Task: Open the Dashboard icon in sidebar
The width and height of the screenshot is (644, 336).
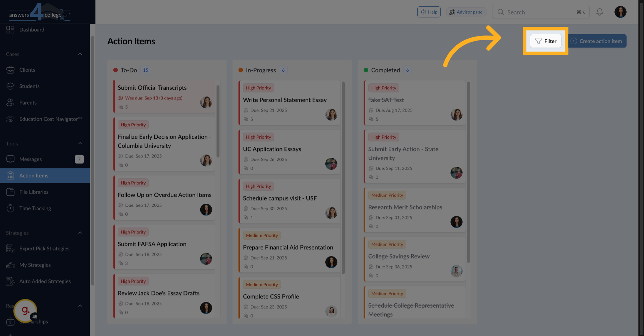Action: pos(10,29)
